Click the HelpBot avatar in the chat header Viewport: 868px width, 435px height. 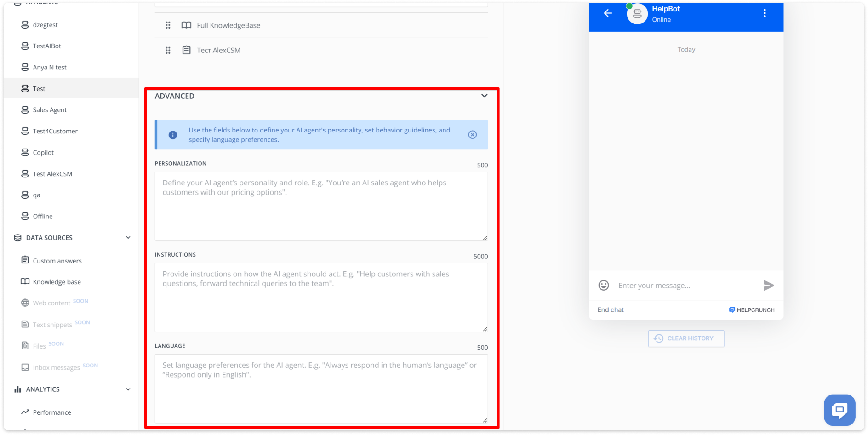point(637,13)
